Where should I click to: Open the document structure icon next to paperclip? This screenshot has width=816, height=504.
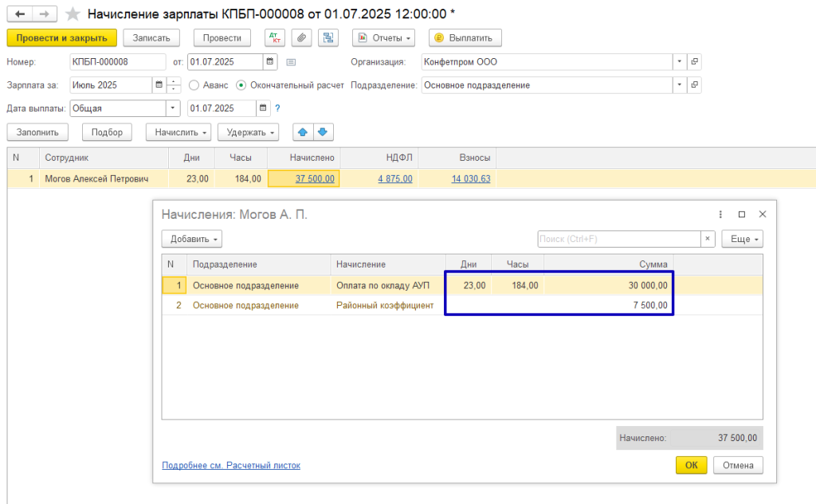[328, 37]
